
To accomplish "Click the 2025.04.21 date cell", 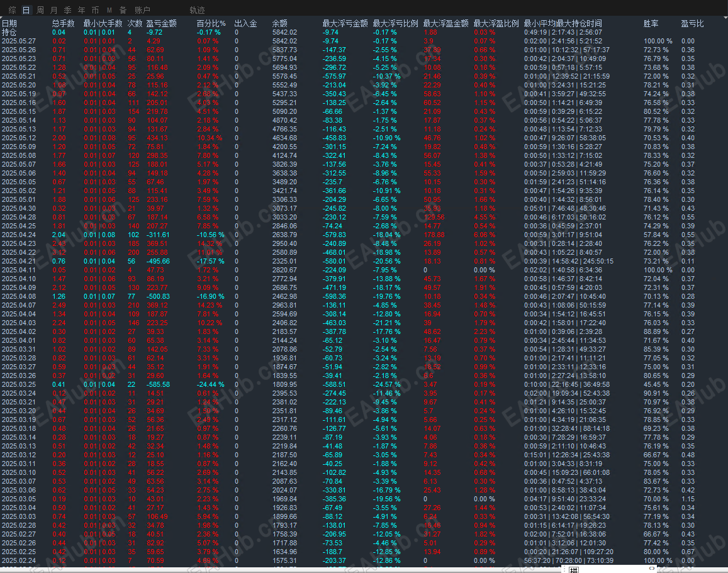I will tap(19, 261).
